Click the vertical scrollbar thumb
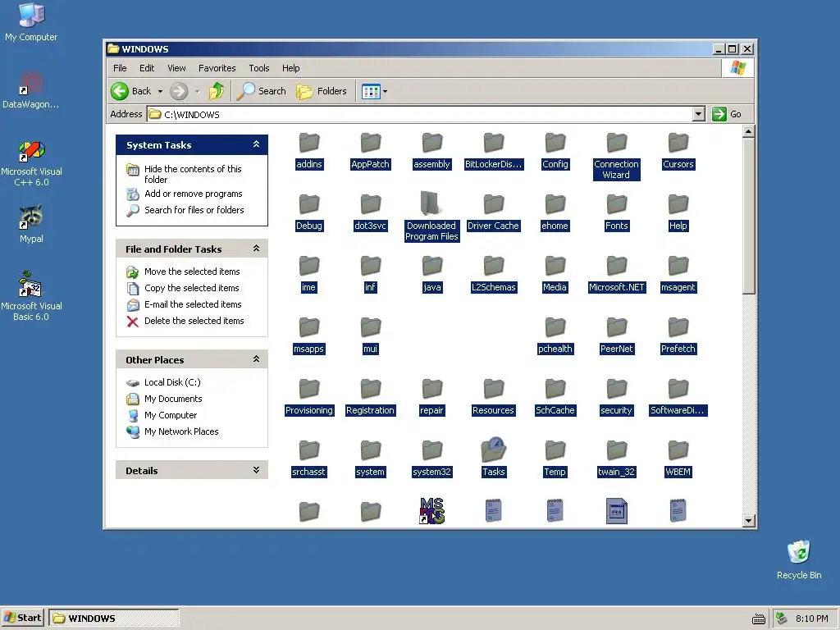 (x=749, y=216)
